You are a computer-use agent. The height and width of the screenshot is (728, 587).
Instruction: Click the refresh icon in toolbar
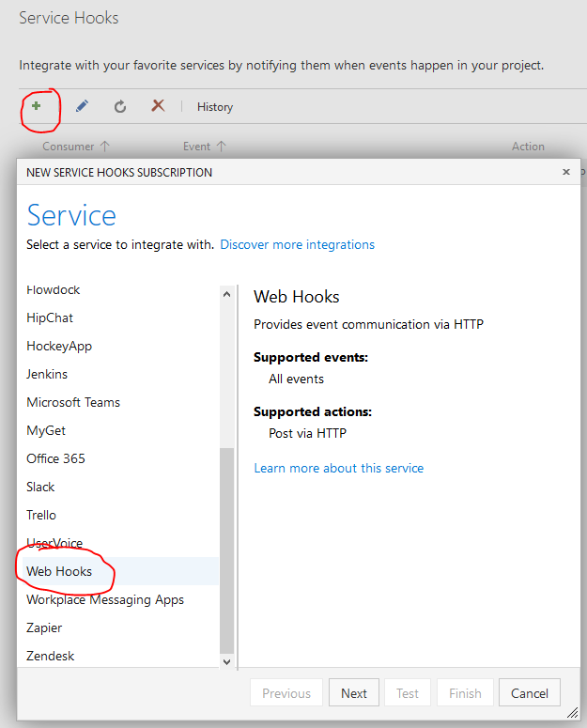(x=120, y=107)
